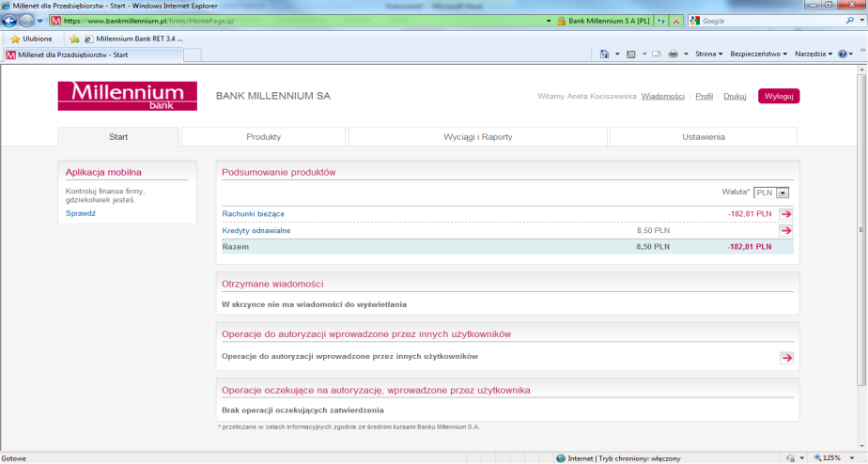The image size is (868, 464).
Task: Click the browser Back arrow button
Action: point(9,21)
